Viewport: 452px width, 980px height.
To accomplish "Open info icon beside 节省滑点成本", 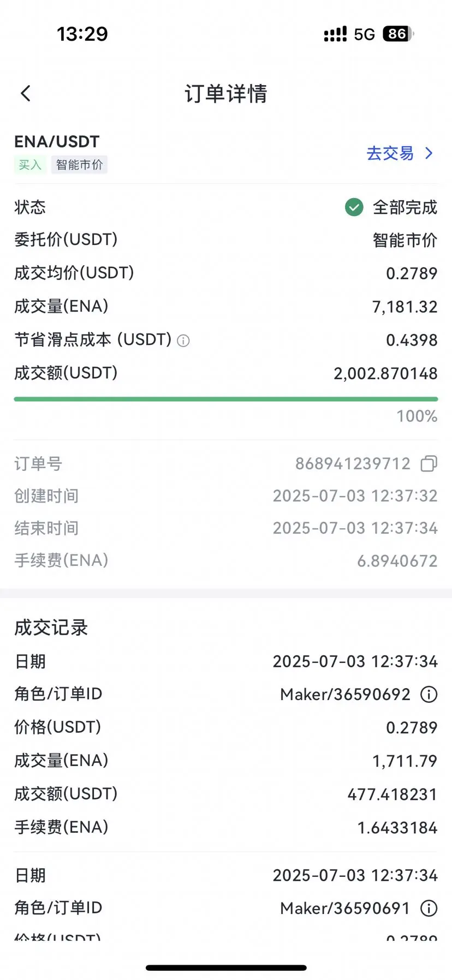I will click(183, 341).
